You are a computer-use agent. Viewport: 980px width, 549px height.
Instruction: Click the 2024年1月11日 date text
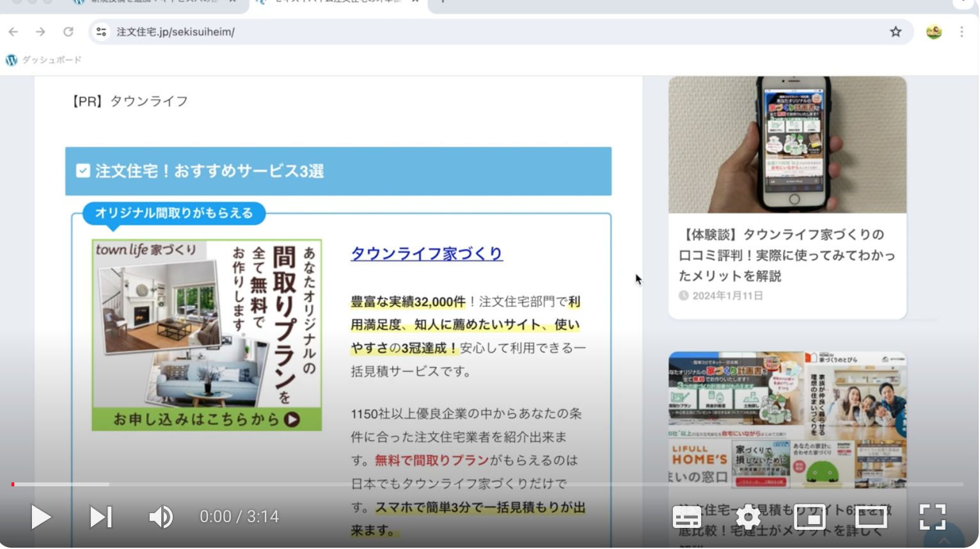(727, 296)
